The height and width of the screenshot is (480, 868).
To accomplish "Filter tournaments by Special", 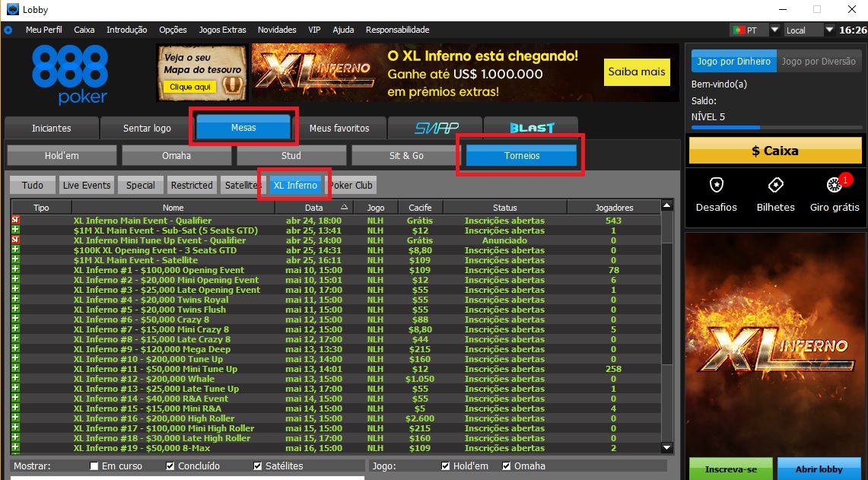I will pyautogui.click(x=141, y=185).
